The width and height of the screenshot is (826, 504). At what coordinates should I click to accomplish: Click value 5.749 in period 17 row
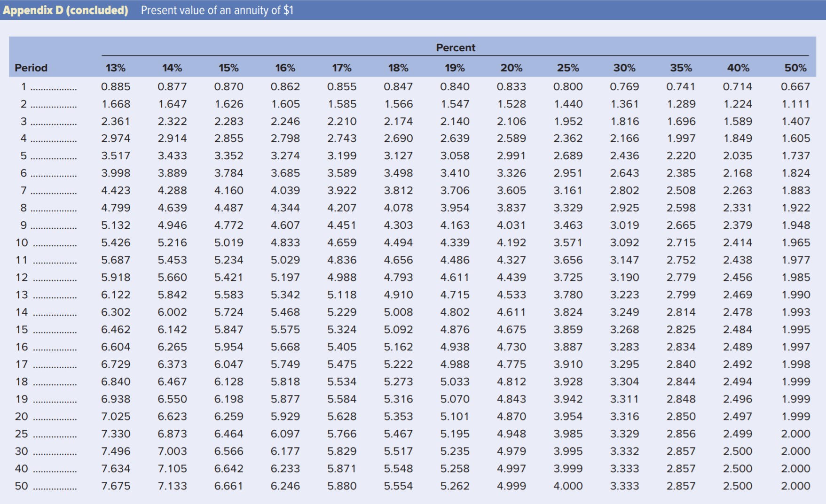coord(285,364)
